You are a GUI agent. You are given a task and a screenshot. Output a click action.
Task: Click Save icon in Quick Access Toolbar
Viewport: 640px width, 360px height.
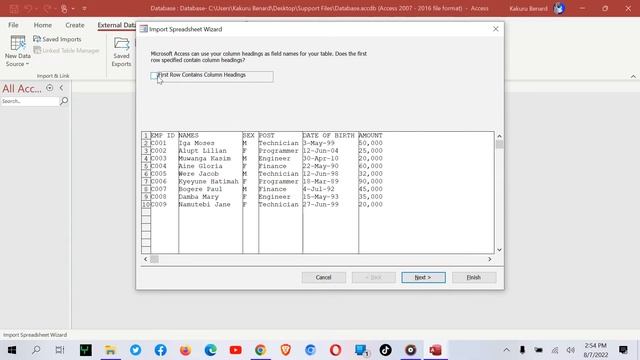click(13, 9)
